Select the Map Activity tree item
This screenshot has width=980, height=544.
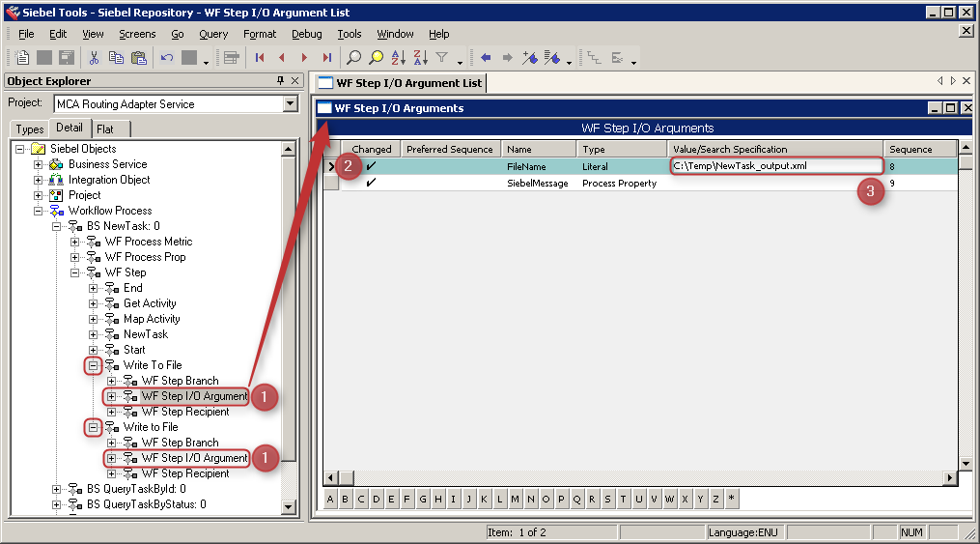(x=152, y=319)
